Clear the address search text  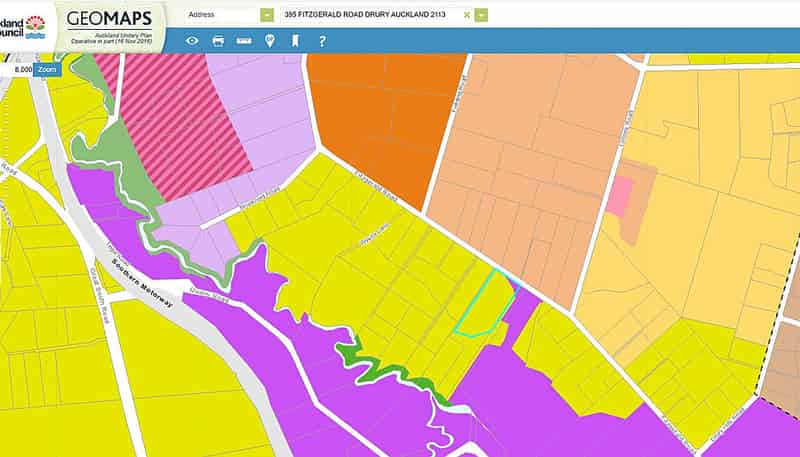click(x=466, y=15)
